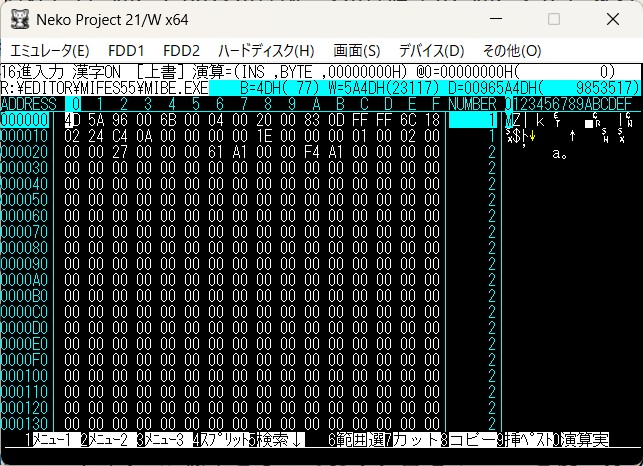643x466 pixels.
Task: Open the FDD2 menu
Action: (x=181, y=50)
